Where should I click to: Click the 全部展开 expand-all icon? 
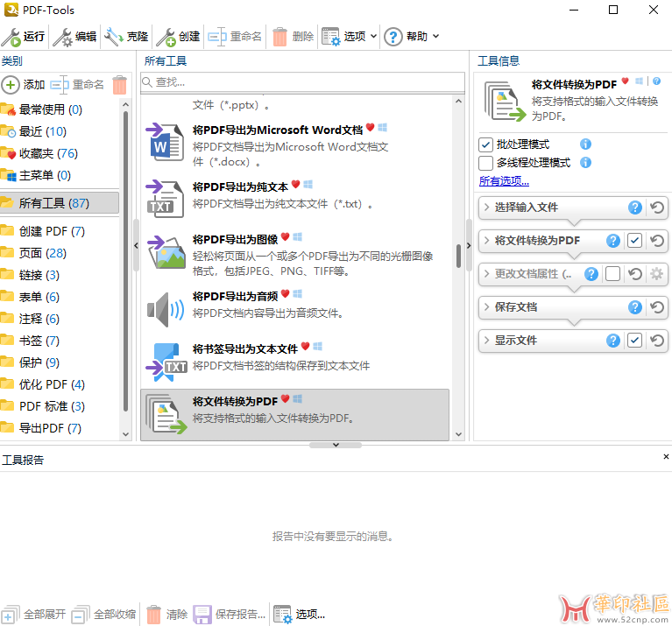click(11, 615)
